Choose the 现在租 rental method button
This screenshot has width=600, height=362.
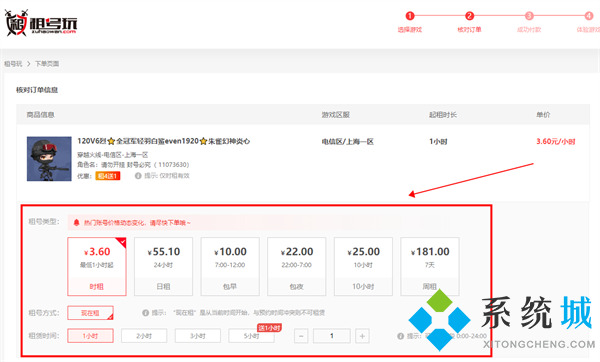90,313
